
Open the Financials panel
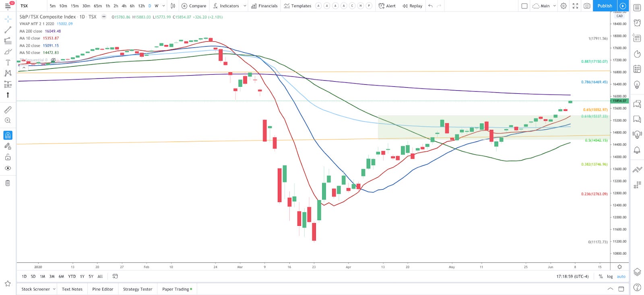(264, 6)
